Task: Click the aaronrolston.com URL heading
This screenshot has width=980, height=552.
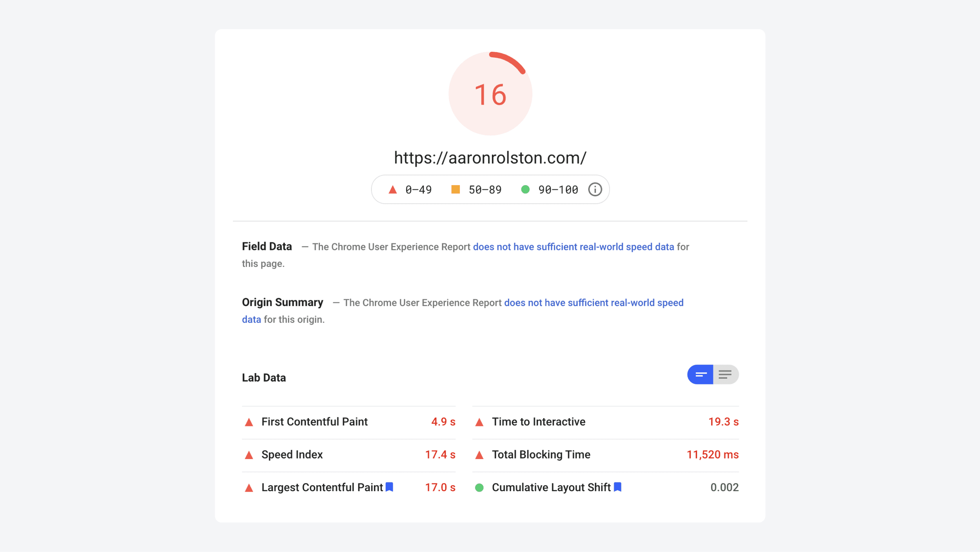Action: [490, 158]
